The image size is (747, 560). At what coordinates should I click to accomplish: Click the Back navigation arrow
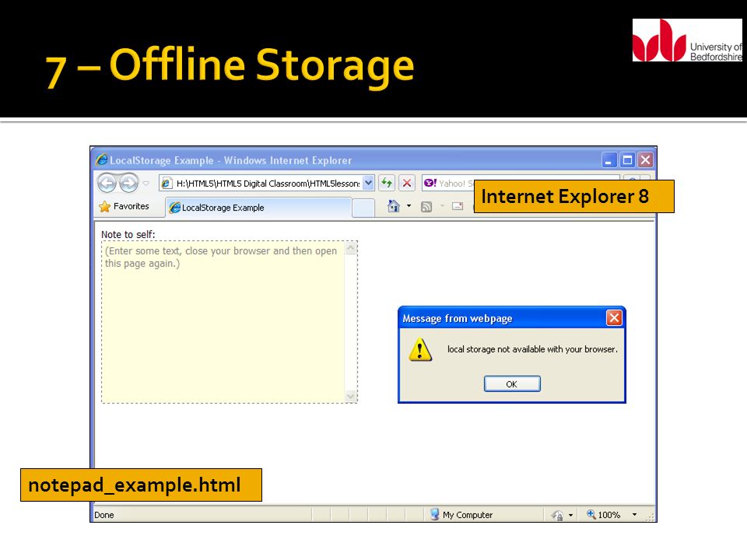(107, 184)
